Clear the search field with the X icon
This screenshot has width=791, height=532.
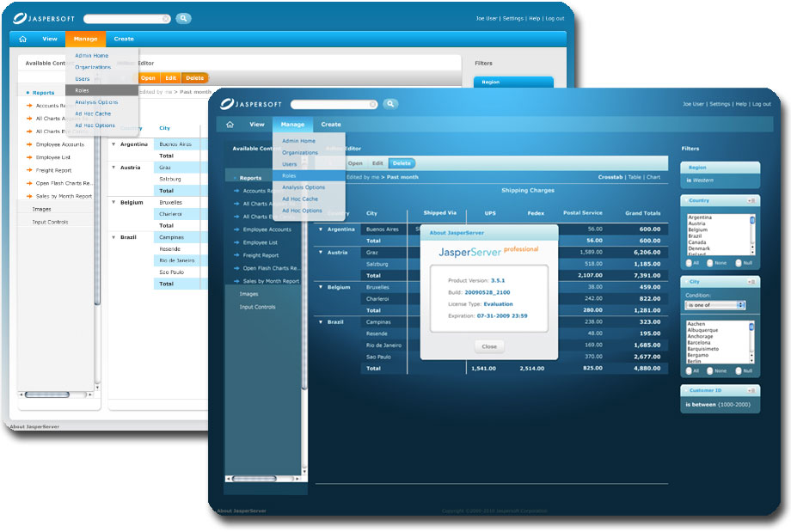point(371,103)
